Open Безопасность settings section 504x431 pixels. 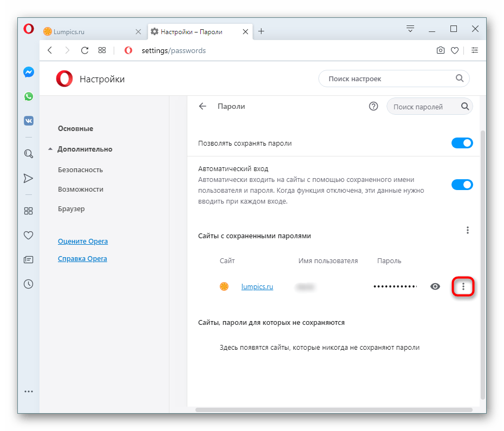80,169
